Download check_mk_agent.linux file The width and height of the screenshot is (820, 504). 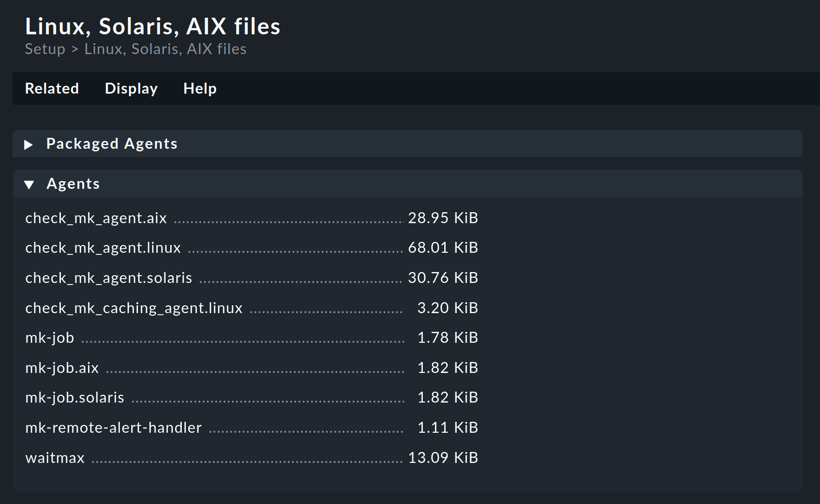click(x=103, y=248)
